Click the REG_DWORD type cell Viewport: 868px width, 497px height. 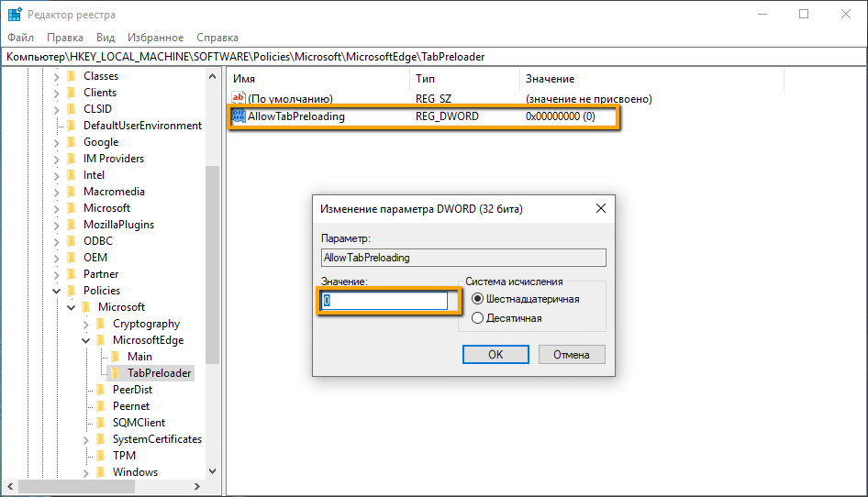[447, 116]
